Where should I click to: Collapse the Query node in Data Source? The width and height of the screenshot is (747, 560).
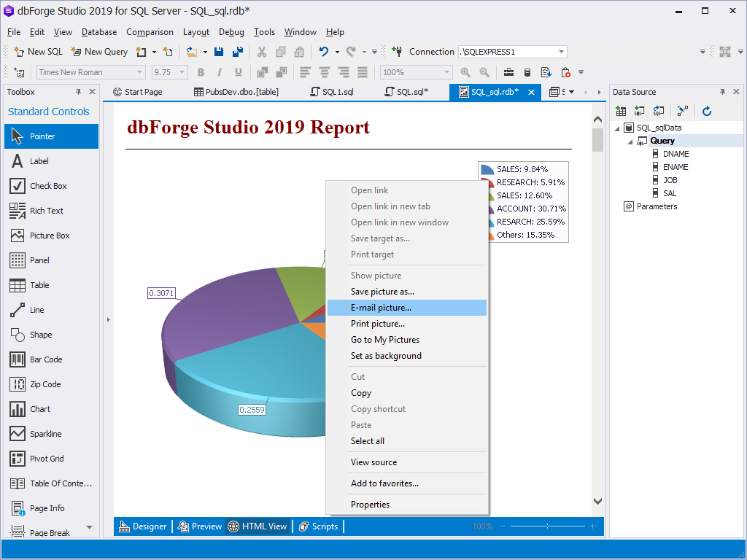tap(629, 141)
